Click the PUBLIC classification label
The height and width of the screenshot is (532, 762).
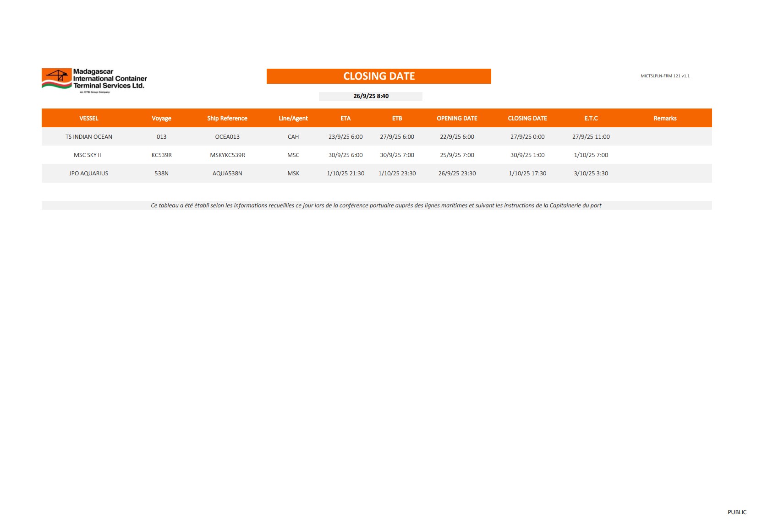click(737, 512)
